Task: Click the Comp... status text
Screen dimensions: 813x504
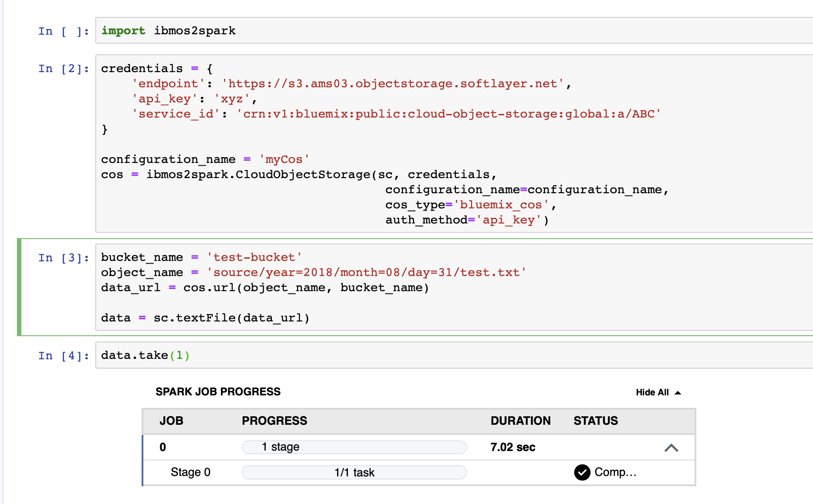Action: 615,472
